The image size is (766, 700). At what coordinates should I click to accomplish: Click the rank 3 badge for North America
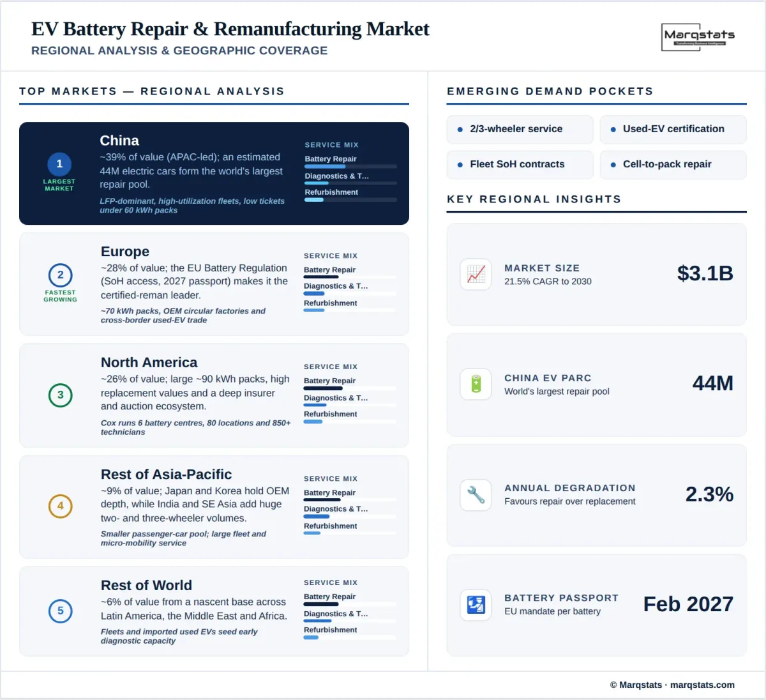(x=61, y=395)
